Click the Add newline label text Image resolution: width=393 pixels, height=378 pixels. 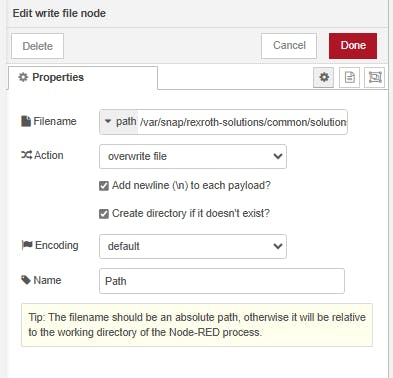191,185
